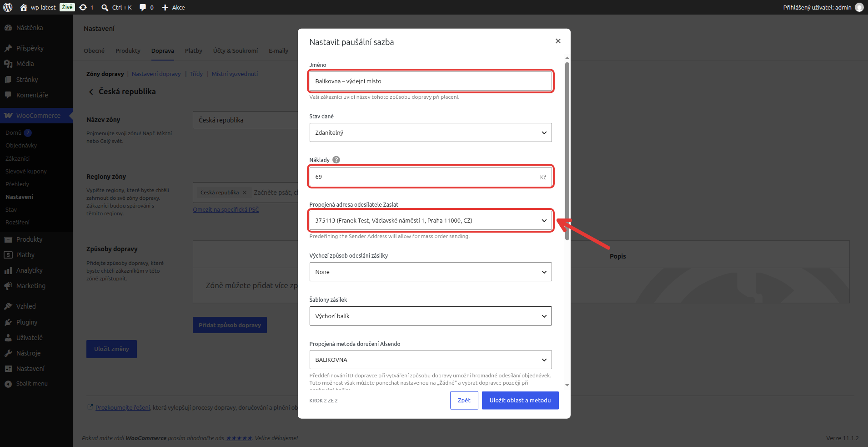Click the updates icon in admin bar

click(83, 7)
